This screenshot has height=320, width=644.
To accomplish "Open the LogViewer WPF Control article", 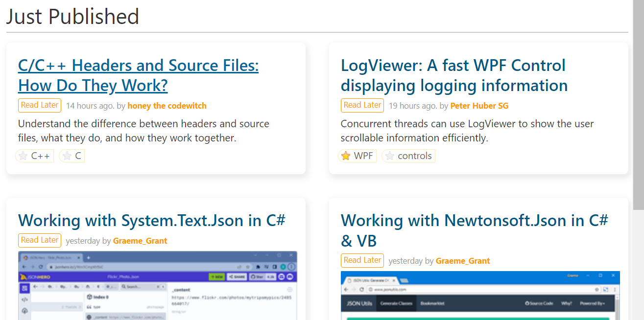I will [x=454, y=75].
